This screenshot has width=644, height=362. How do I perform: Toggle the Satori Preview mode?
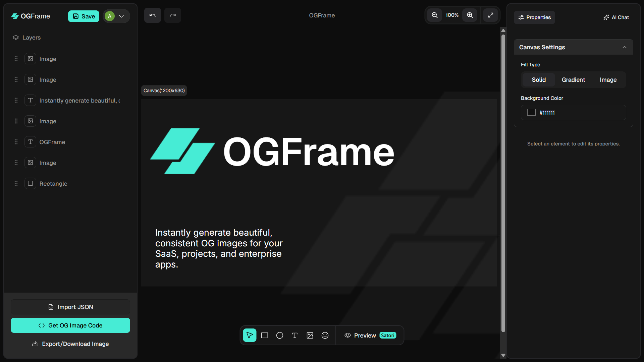(369, 335)
